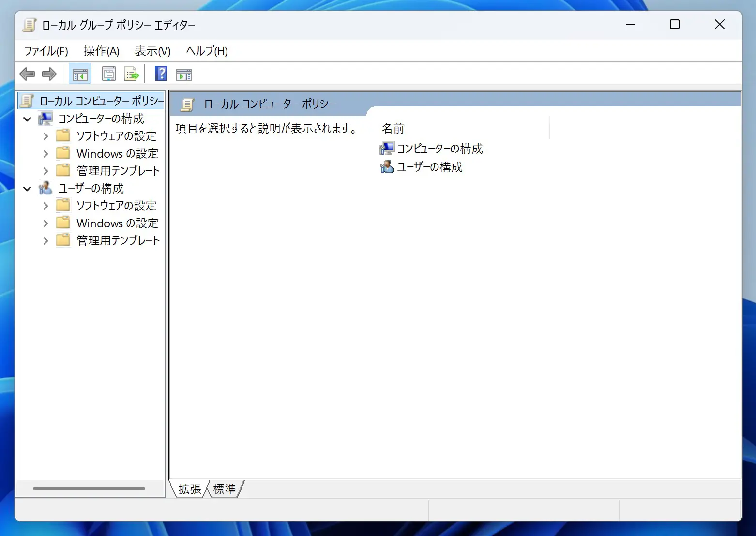Select コンピューターの構成 in the right pane list
The width and height of the screenshot is (756, 536).
pyautogui.click(x=439, y=149)
